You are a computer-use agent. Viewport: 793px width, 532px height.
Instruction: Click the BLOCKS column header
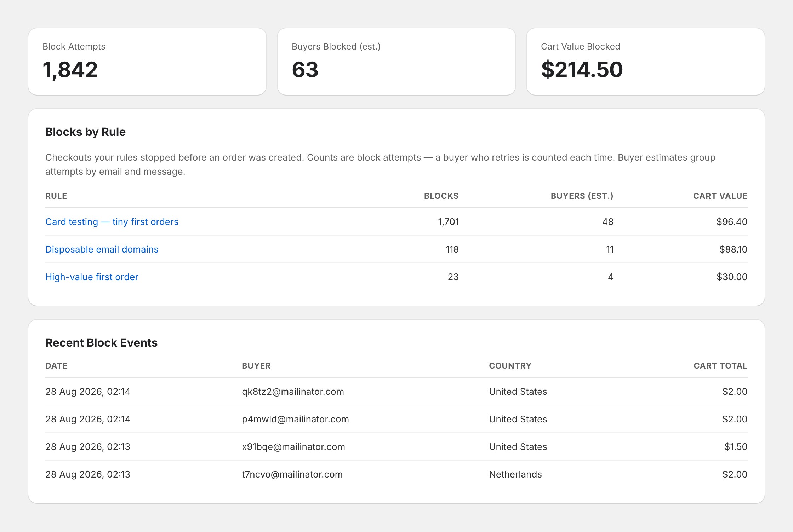[x=441, y=196]
